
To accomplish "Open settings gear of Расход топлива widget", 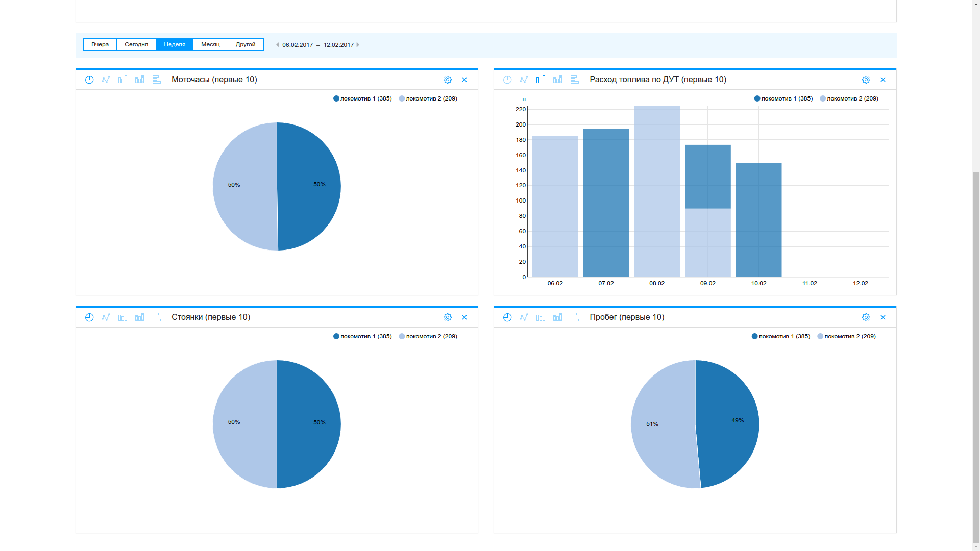I will click(x=866, y=80).
